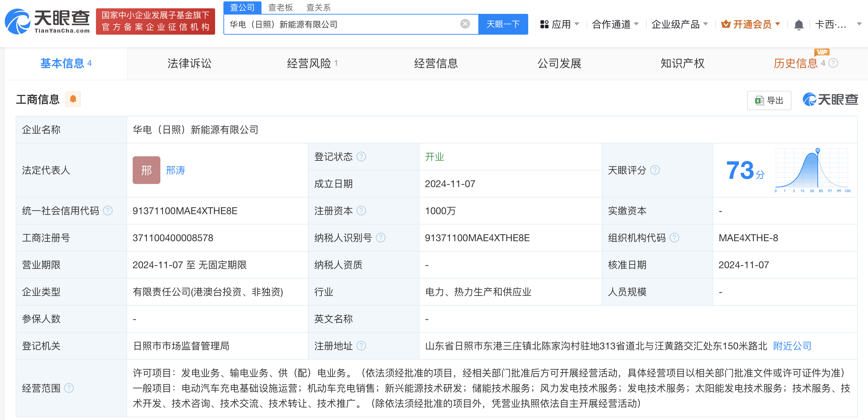Open the 附近公司 nearby companies link

(792, 346)
